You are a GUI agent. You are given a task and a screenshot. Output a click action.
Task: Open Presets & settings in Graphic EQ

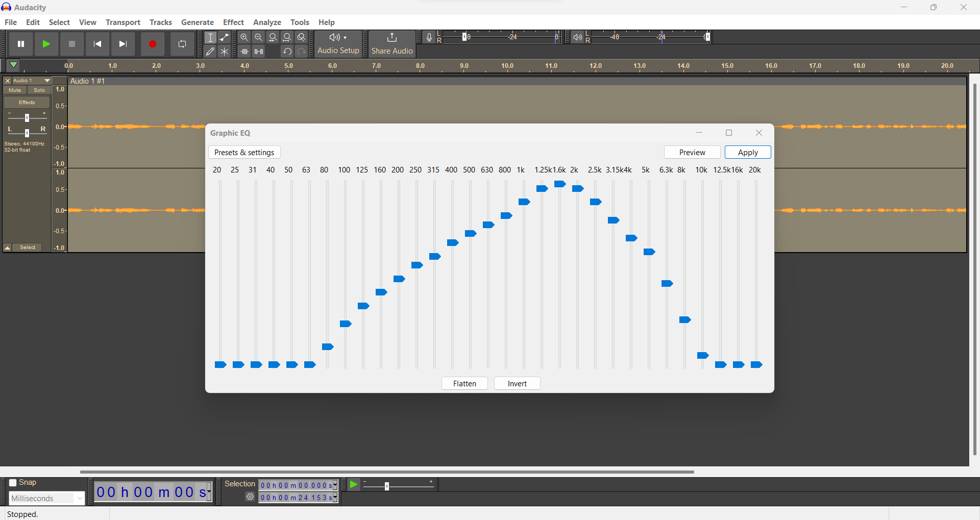tap(244, 153)
